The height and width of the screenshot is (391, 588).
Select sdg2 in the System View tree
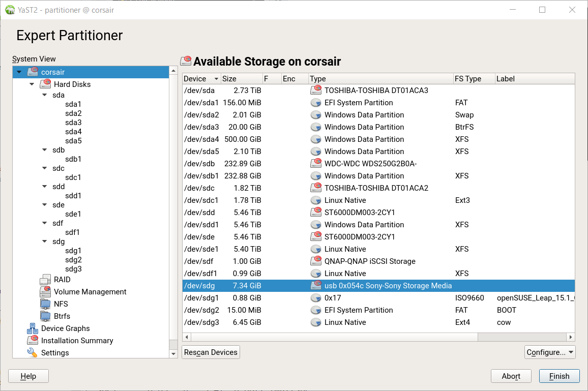[x=73, y=259]
